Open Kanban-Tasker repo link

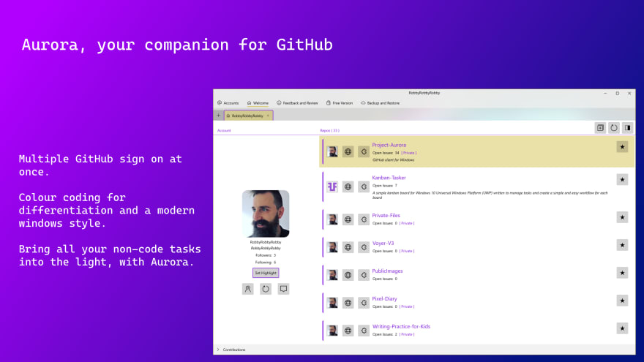(x=389, y=178)
